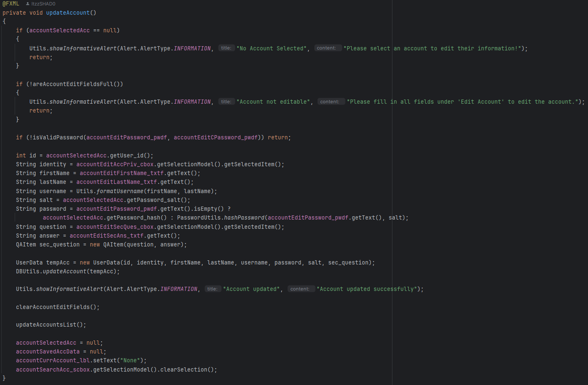
Task: Click content hint before "Account updated successfully"
Action: click(x=300, y=289)
